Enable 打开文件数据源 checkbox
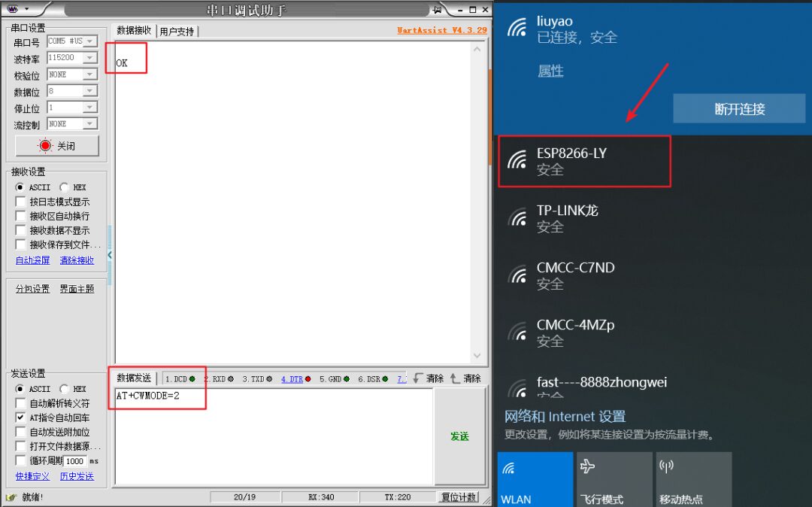 [21, 446]
